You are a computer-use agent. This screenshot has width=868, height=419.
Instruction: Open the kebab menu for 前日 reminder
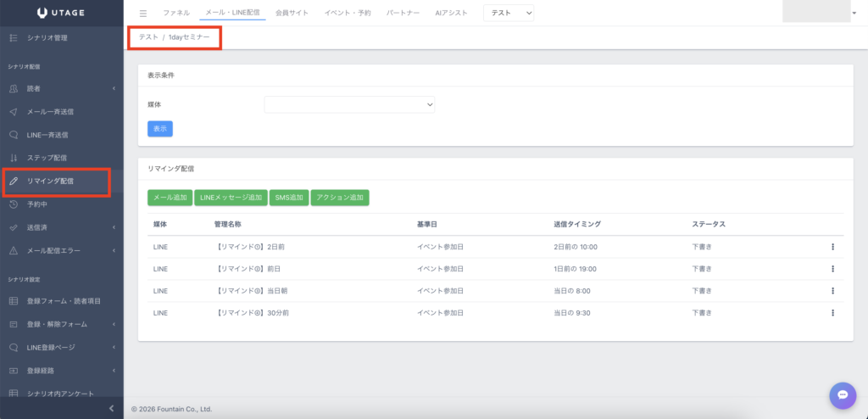click(x=832, y=269)
